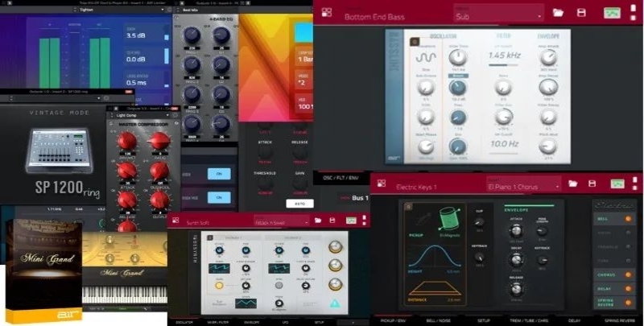The image size is (644, 326).
Task: Click the 0.5 ms value in Limiter
Action: click(136, 83)
